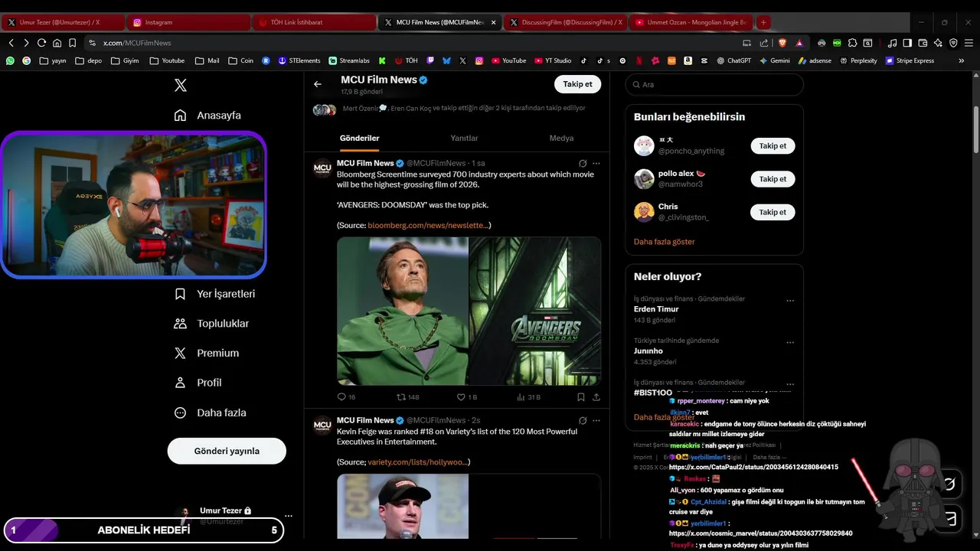Close the MCU Film News browser tab
980x551 pixels.
(493, 23)
